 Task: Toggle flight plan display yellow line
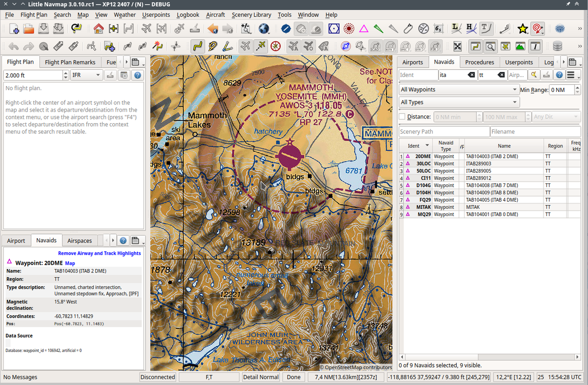pos(198,46)
